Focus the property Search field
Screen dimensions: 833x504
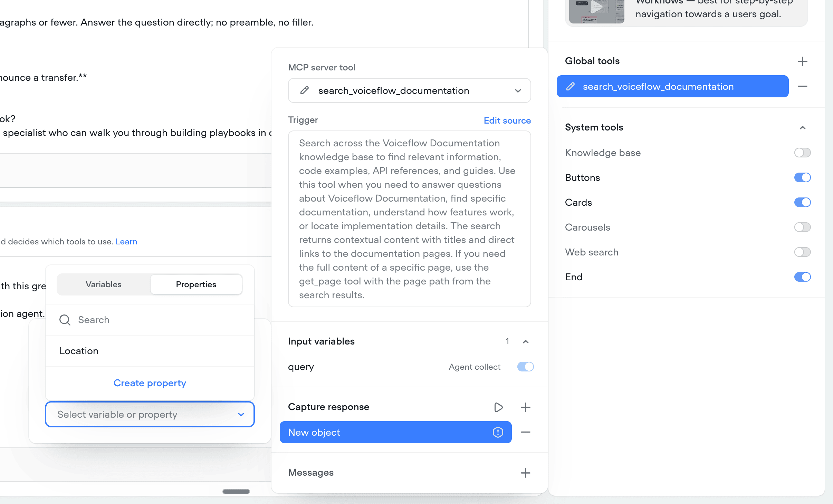coord(150,320)
